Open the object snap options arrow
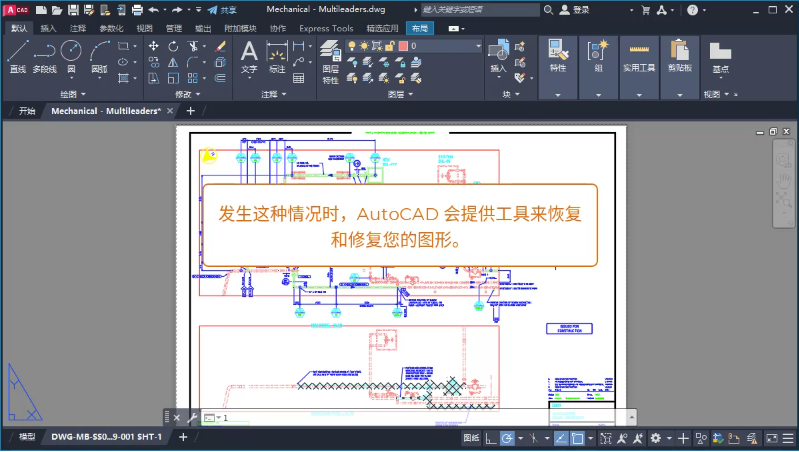799x452 pixels. tap(591, 438)
